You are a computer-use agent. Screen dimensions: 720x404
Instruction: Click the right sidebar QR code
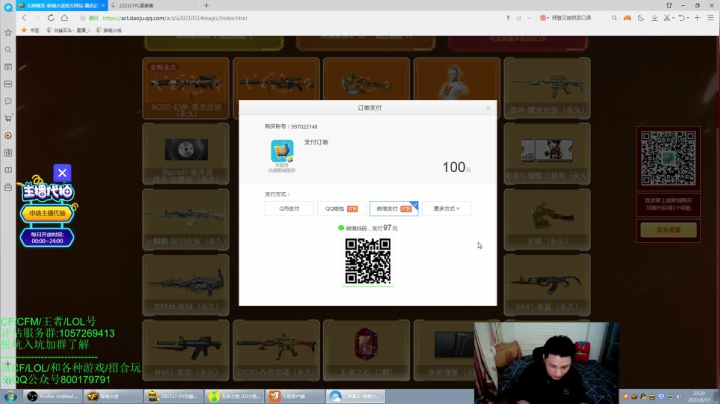[x=668, y=158]
